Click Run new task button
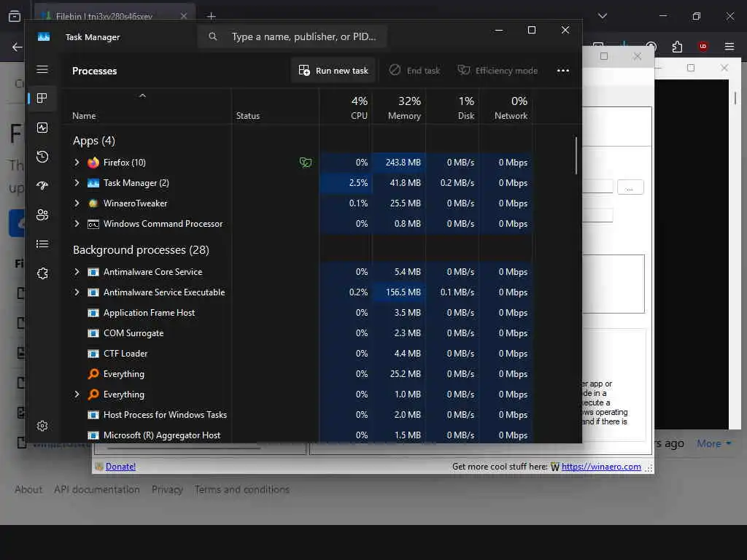This screenshot has width=747, height=560. (333, 71)
